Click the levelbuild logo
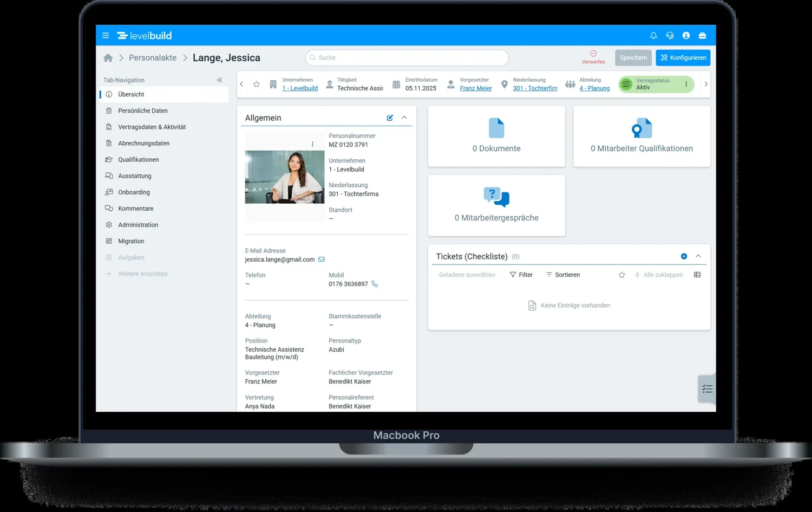 (x=145, y=36)
